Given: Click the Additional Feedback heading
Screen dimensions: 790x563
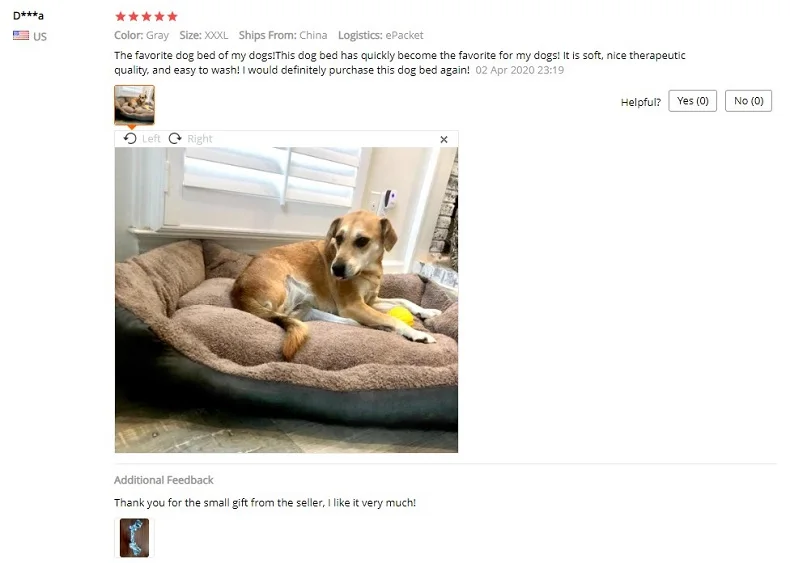Looking at the screenshot, I should point(164,480).
